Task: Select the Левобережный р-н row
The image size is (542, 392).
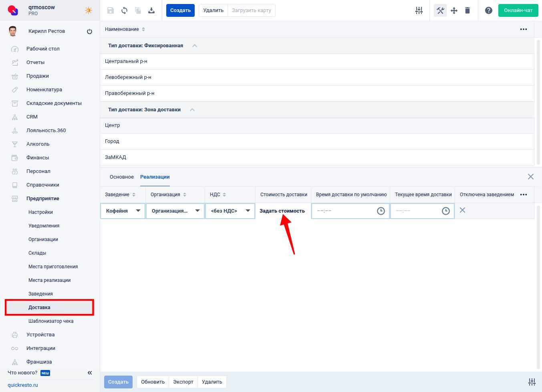Action: [128, 77]
